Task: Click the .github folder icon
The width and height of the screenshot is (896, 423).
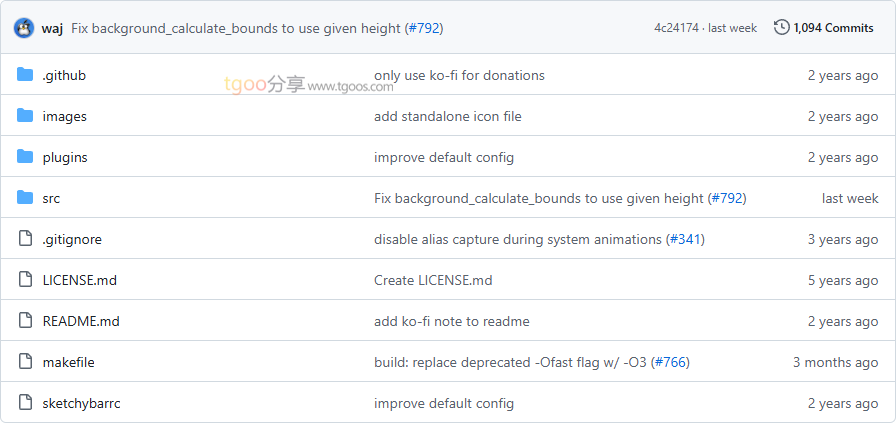Action: point(25,75)
